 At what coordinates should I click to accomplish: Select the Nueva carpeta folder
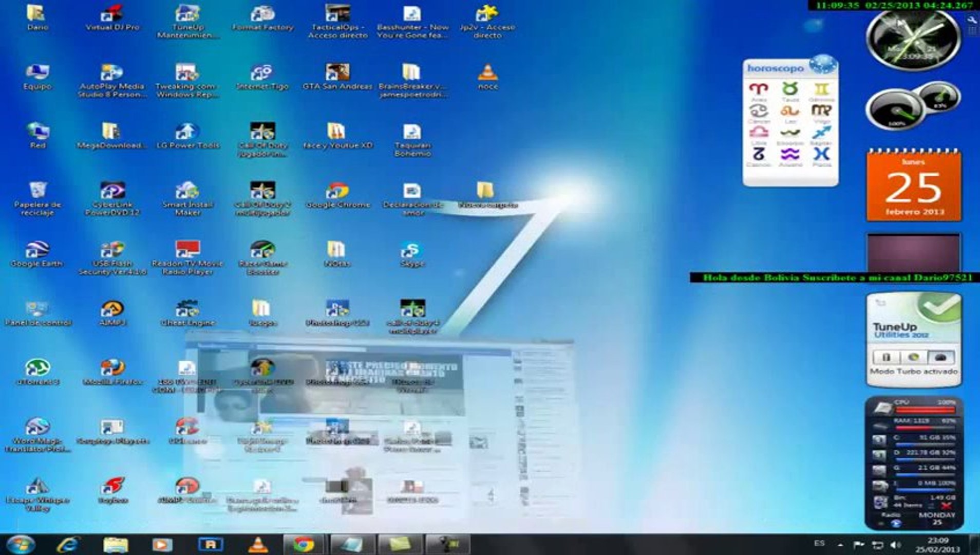click(x=487, y=195)
